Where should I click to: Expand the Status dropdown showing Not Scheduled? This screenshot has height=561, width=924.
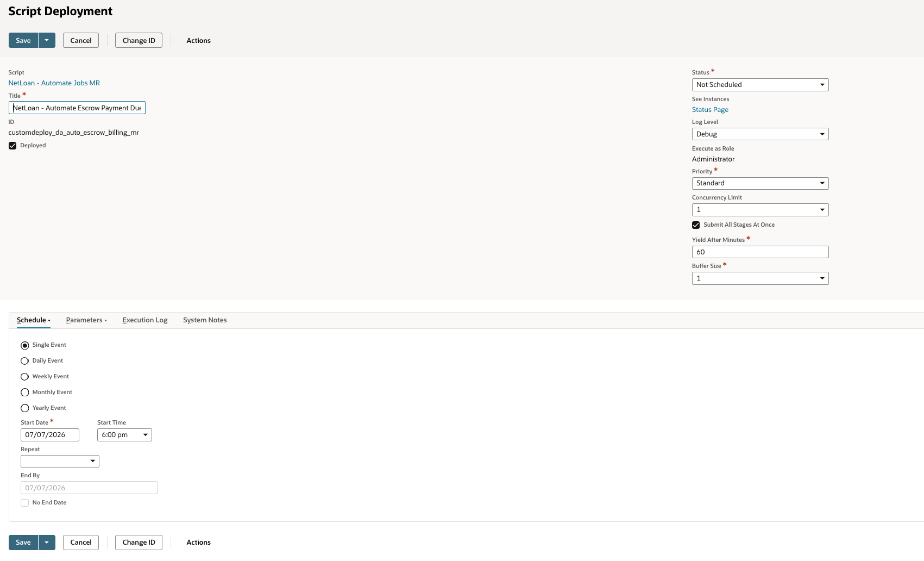(x=760, y=85)
